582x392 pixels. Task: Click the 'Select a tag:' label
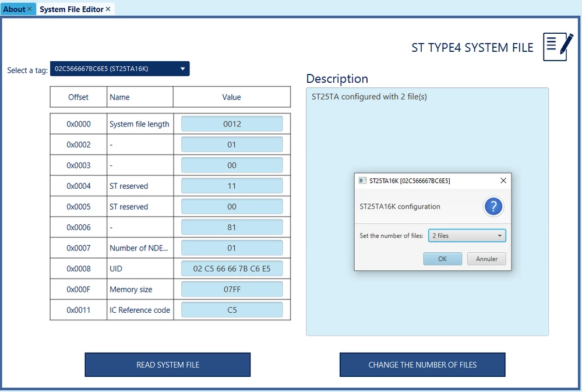(27, 70)
